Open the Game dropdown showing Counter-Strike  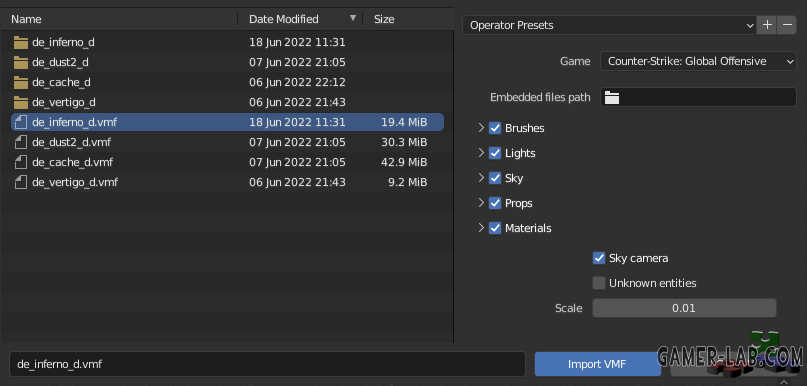click(698, 61)
